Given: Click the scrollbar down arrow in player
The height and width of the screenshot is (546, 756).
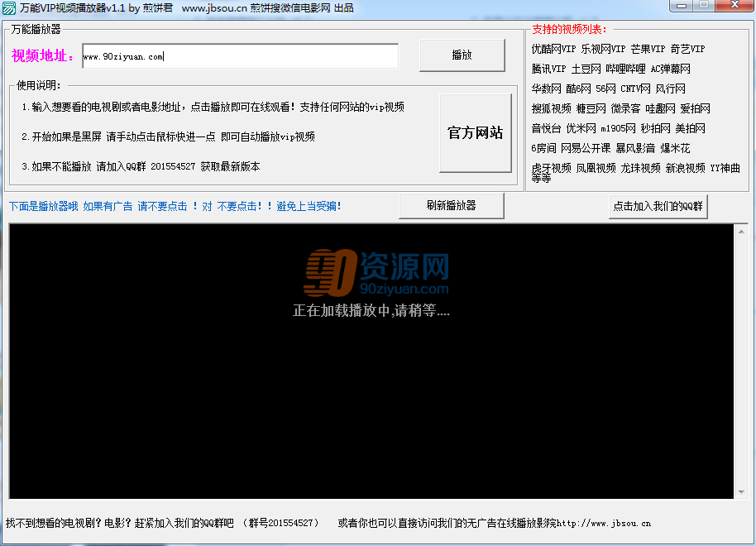Looking at the screenshot, I should click(740, 492).
